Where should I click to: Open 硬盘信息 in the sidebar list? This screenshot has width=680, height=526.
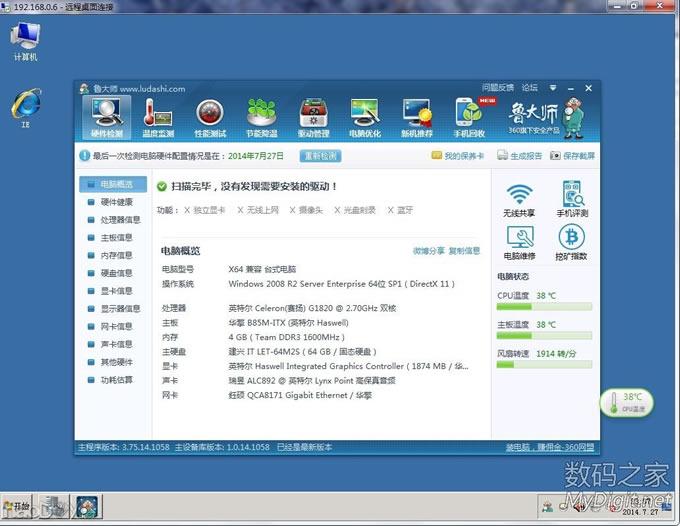tap(117, 273)
